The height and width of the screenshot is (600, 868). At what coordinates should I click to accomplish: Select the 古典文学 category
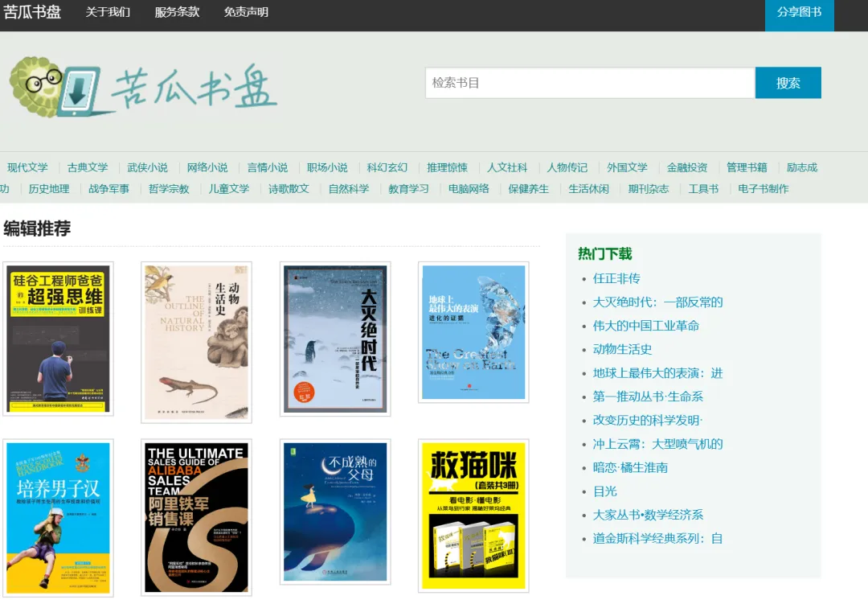pyautogui.click(x=88, y=167)
